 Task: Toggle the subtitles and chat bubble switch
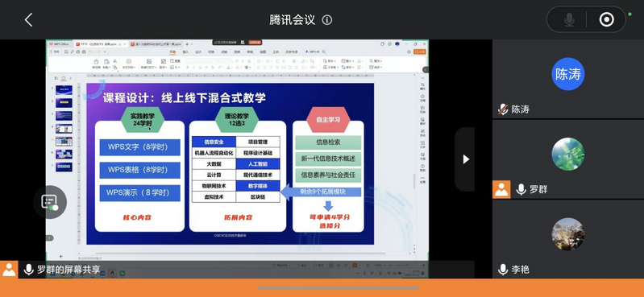click(50, 202)
